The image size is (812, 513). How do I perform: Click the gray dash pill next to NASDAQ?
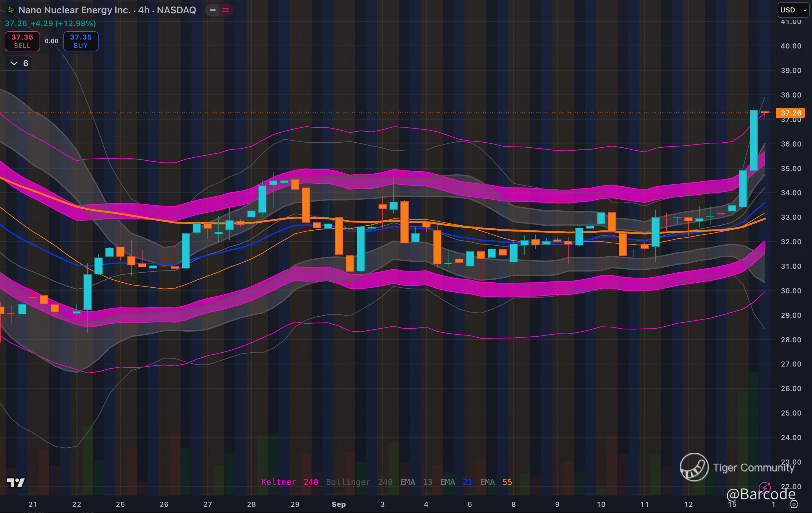pyautogui.click(x=212, y=10)
